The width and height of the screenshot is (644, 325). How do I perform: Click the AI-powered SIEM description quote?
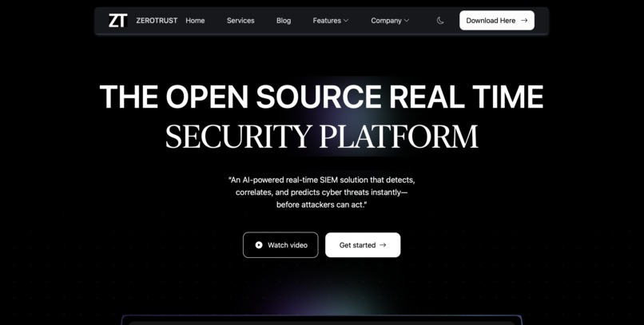click(321, 192)
